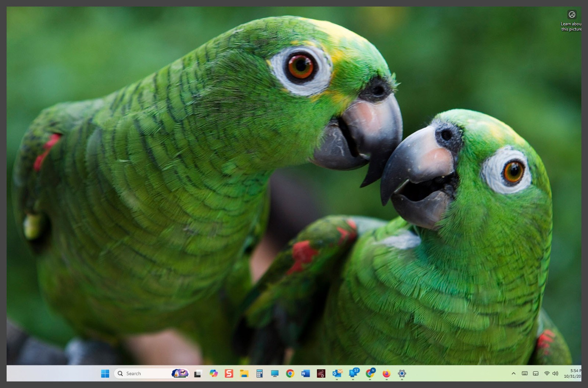Open the Chrome profile icon with the N badge
Viewport: 588px width, 388px height.
(370, 373)
